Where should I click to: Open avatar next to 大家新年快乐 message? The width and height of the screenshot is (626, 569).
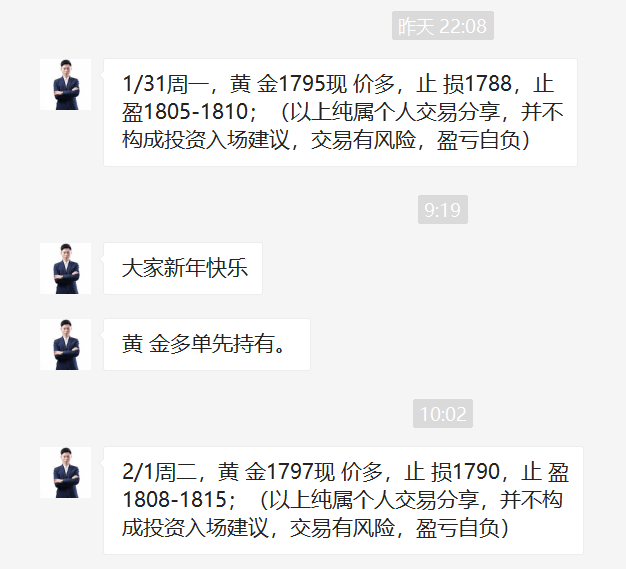point(65,268)
